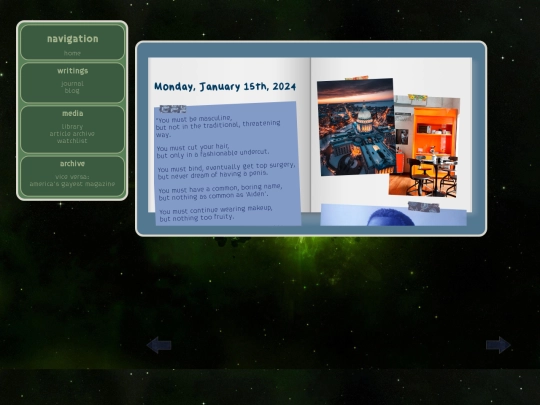The image size is (540, 405).
Task: Click the "archive" section heading
Action: tap(72, 164)
